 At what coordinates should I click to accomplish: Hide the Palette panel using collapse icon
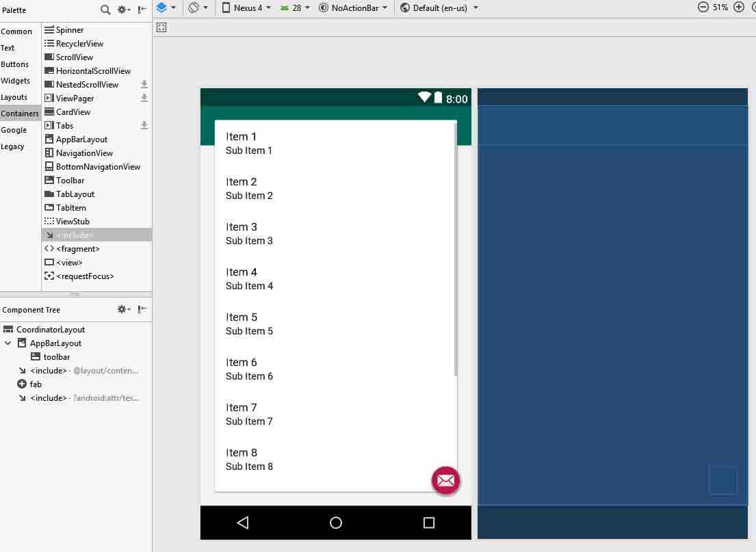(x=142, y=10)
